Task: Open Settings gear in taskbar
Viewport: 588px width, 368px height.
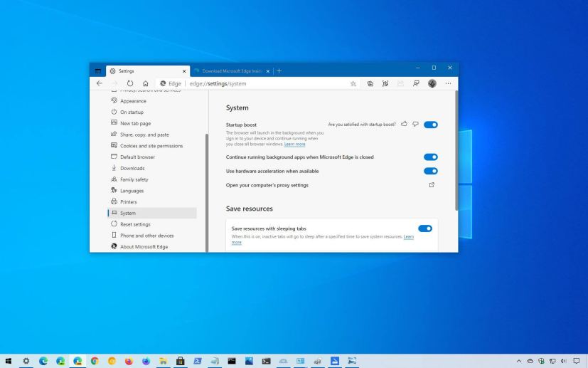Action: pyautogui.click(x=26, y=361)
